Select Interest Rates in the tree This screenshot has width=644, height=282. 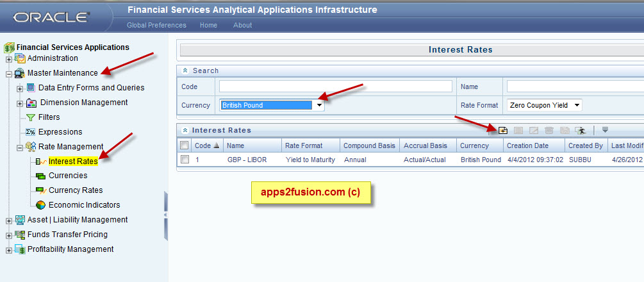click(73, 161)
